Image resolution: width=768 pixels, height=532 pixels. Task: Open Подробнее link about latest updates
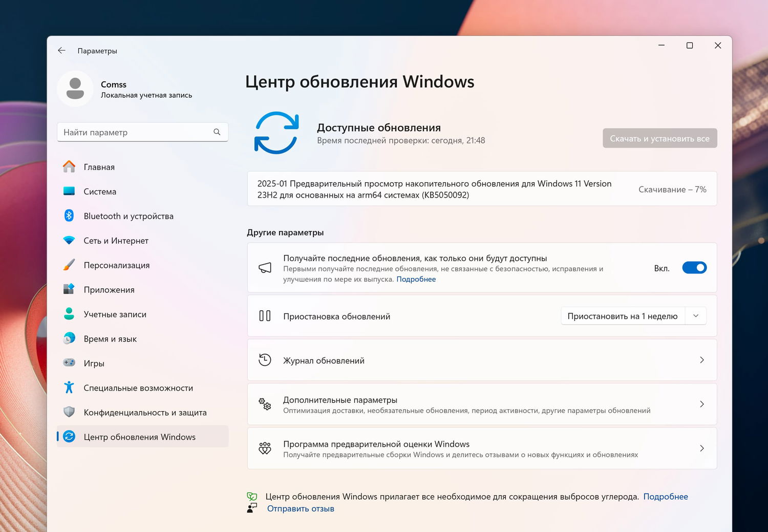pos(416,279)
